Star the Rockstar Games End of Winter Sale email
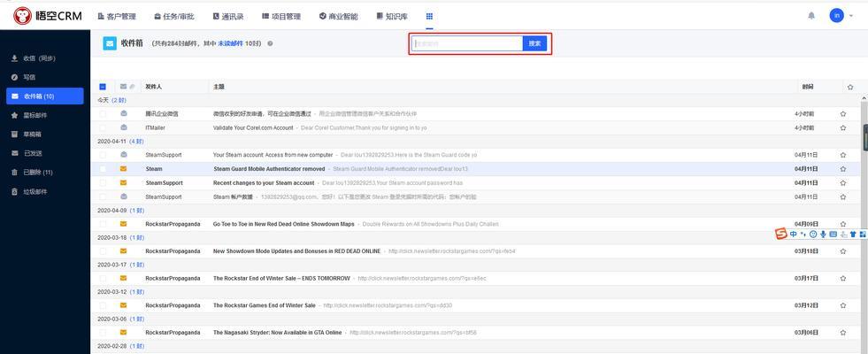Viewport: 868px width, 354px height. pyautogui.click(x=843, y=305)
